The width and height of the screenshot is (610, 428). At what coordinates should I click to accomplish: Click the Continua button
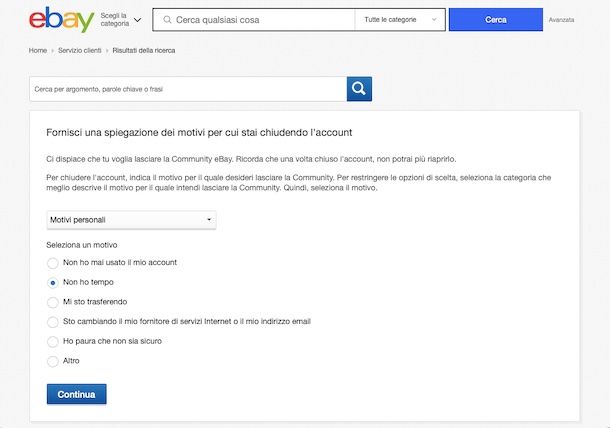(x=77, y=394)
